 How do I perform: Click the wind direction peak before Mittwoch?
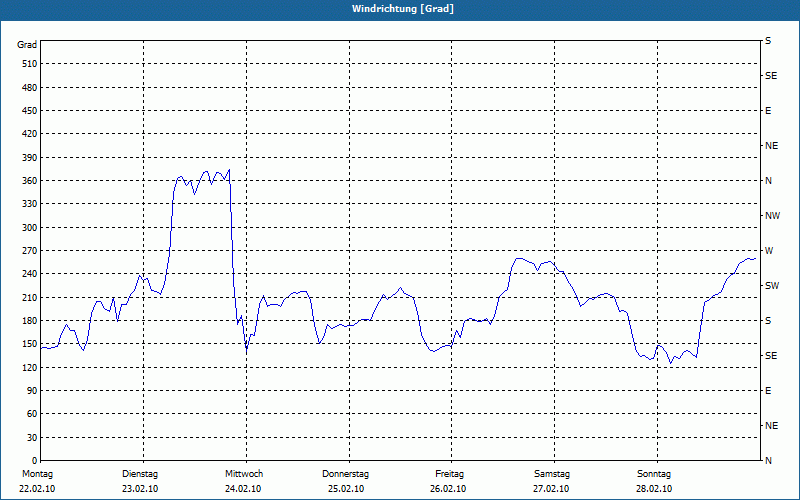pos(229,170)
